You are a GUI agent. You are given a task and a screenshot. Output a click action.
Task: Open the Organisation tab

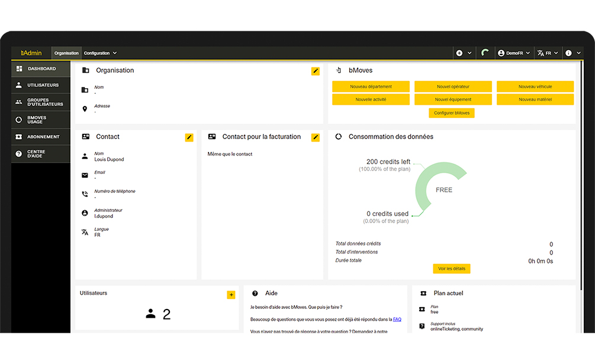click(66, 53)
